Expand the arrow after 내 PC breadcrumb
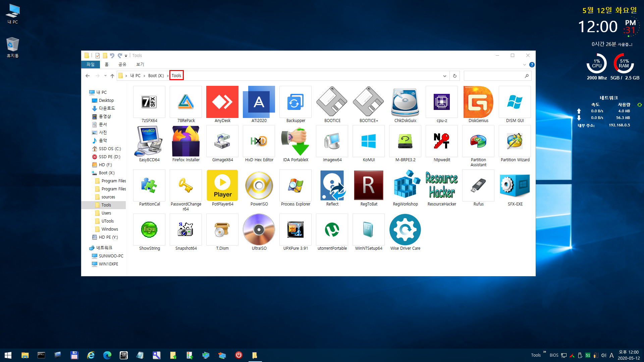Viewport: 644px width, 362px height. [x=144, y=76]
